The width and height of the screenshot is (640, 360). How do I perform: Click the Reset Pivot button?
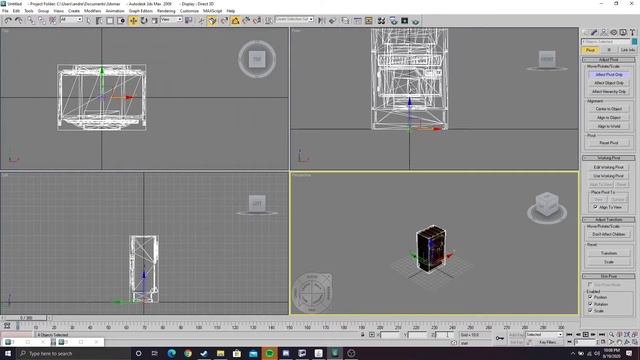[x=609, y=143]
